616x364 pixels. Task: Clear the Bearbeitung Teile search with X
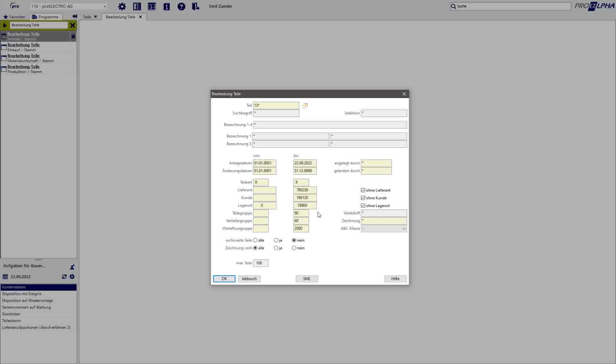pyautogui.click(x=73, y=25)
